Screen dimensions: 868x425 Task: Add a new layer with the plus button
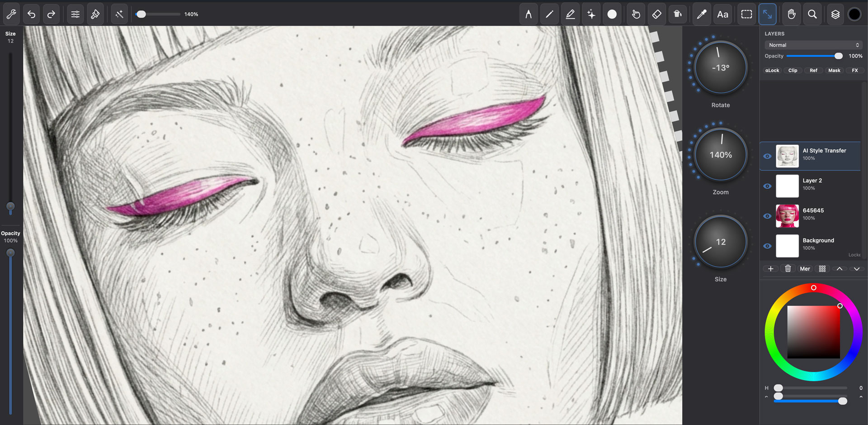coord(771,268)
